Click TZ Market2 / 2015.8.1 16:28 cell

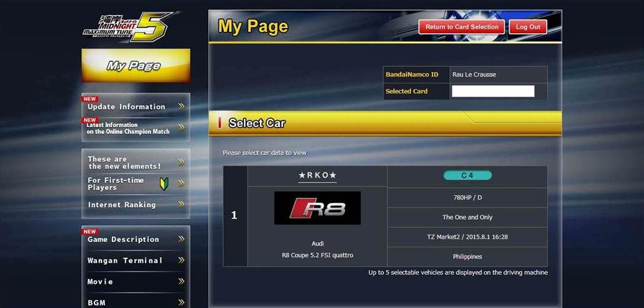click(467, 237)
